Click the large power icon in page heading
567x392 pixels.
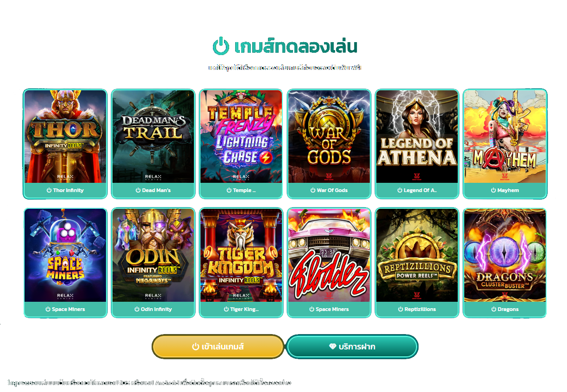click(221, 46)
